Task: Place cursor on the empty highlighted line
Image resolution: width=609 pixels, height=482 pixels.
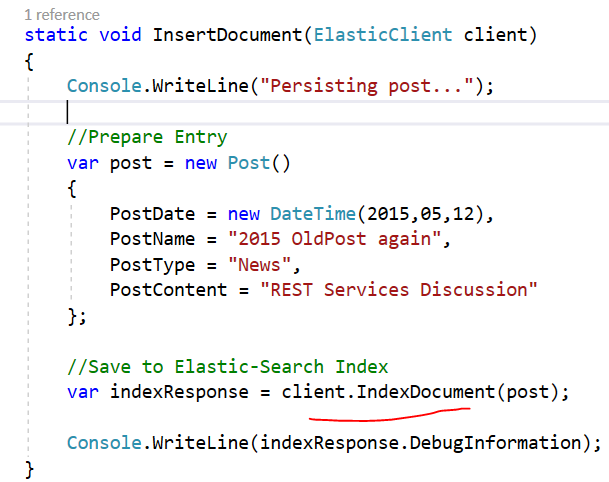Action: [x=300, y=111]
